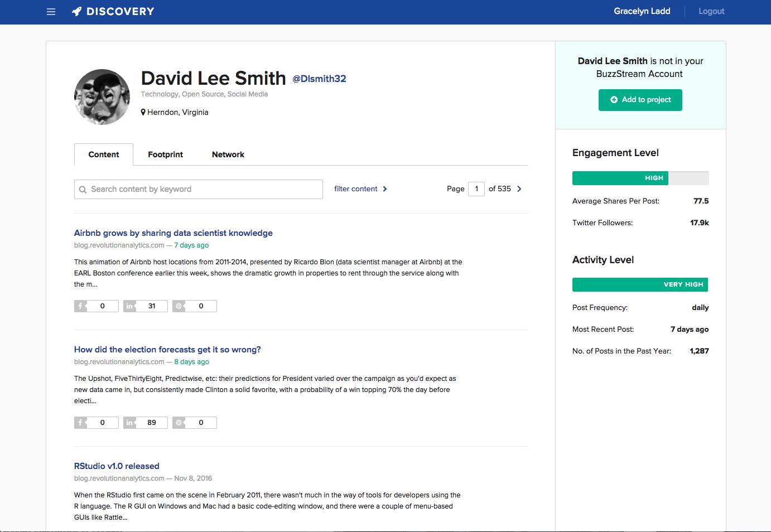Click the 77.5 average shares value

point(701,201)
